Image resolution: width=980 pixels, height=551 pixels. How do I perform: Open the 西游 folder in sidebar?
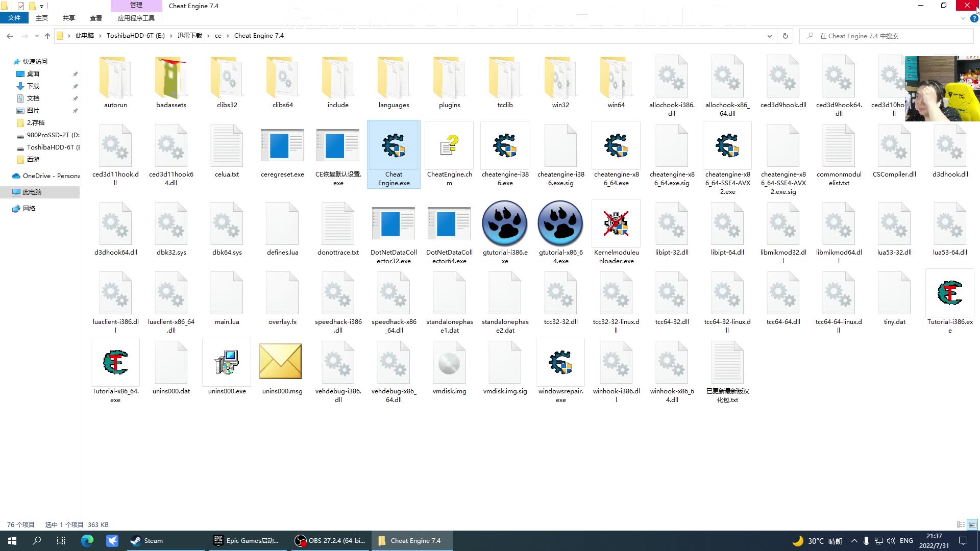pos(33,160)
